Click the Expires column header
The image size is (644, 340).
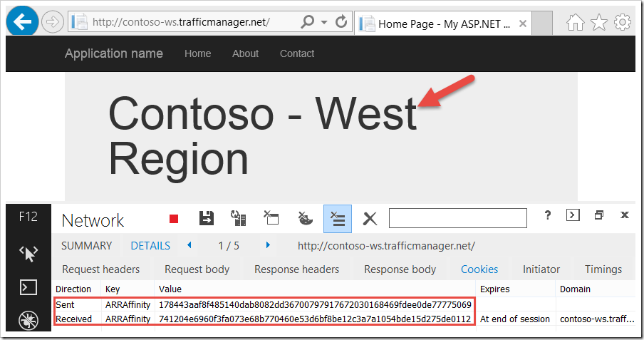coord(494,289)
